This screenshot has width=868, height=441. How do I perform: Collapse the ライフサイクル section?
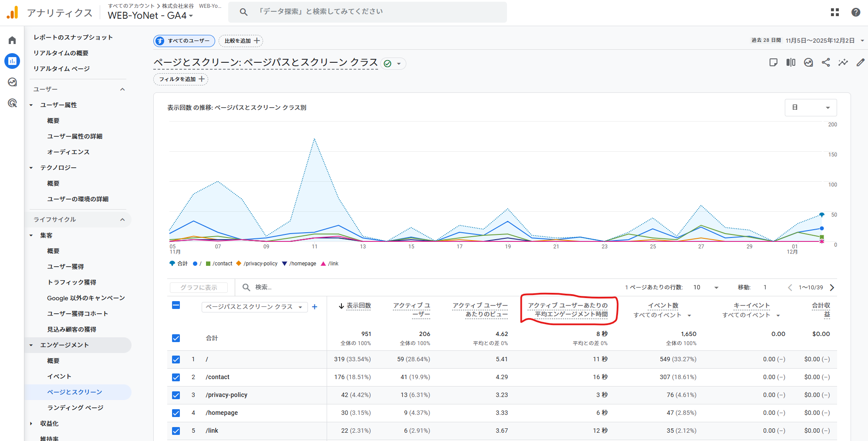tap(122, 220)
